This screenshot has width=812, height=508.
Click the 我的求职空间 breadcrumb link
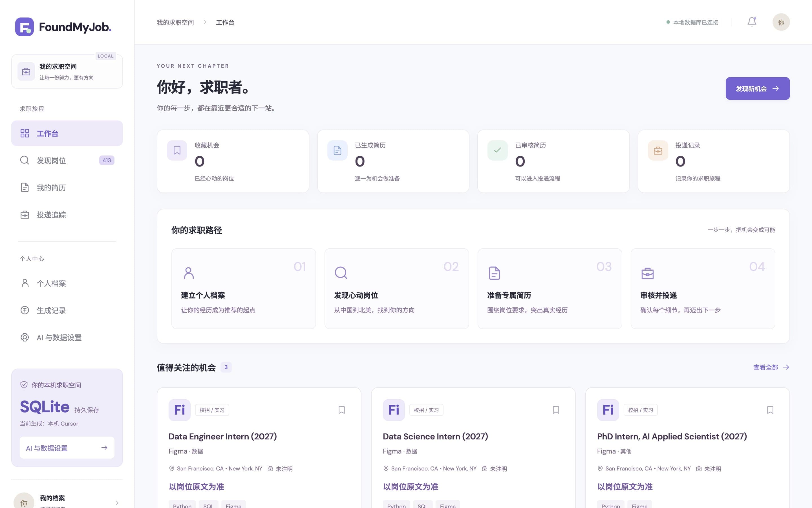tap(175, 22)
